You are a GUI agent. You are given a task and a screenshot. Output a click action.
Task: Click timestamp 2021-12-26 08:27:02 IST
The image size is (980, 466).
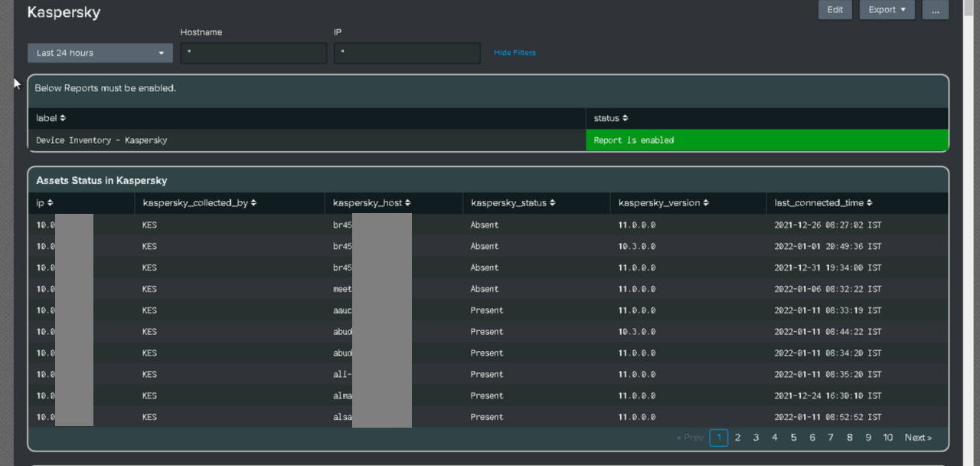coord(828,225)
